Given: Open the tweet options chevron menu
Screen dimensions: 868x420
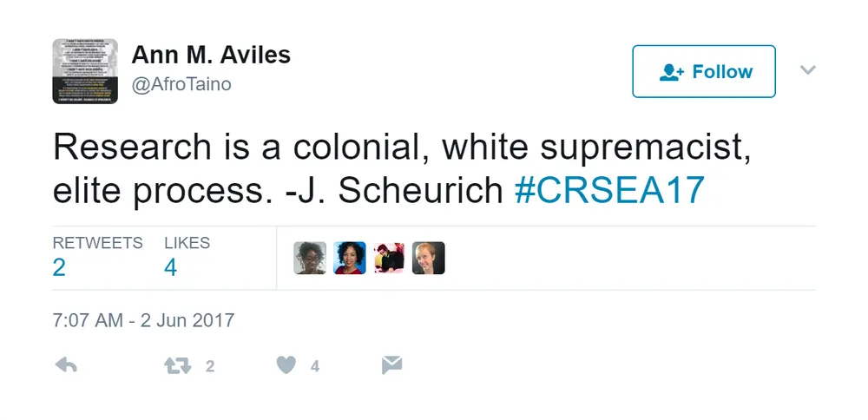Looking at the screenshot, I should pyautogui.click(x=807, y=69).
